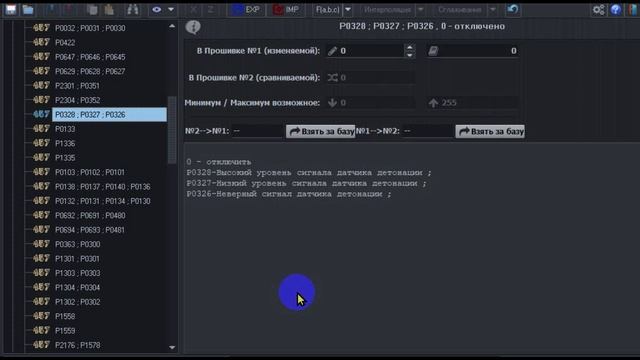Click the binoculars search icon
Image resolution: width=640 pixels, height=360 pixels.
132,9
